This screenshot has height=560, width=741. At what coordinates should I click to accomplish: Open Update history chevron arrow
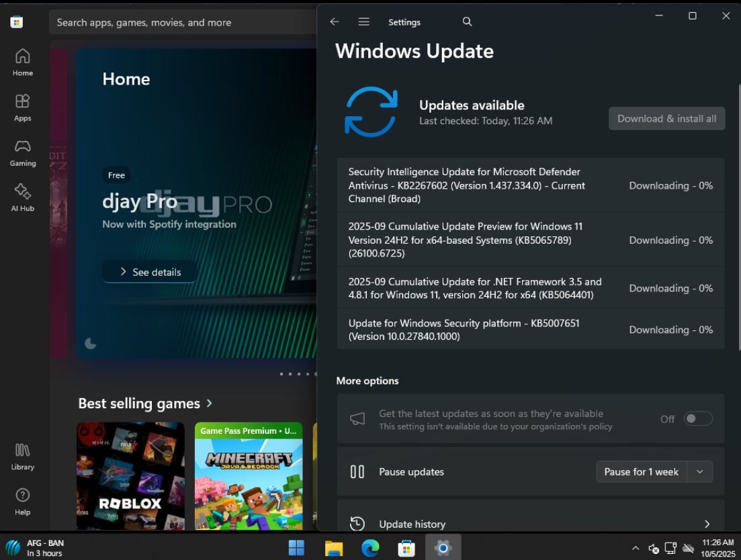click(x=707, y=524)
